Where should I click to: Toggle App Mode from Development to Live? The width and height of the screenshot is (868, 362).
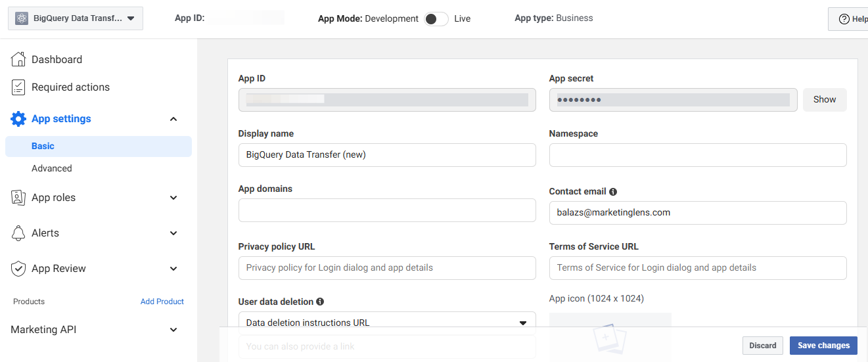pyautogui.click(x=436, y=19)
